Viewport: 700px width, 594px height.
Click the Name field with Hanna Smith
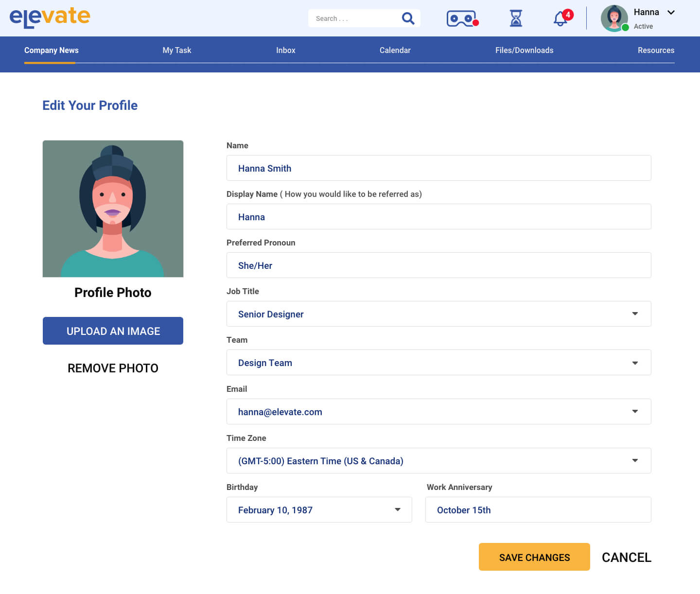click(x=438, y=168)
